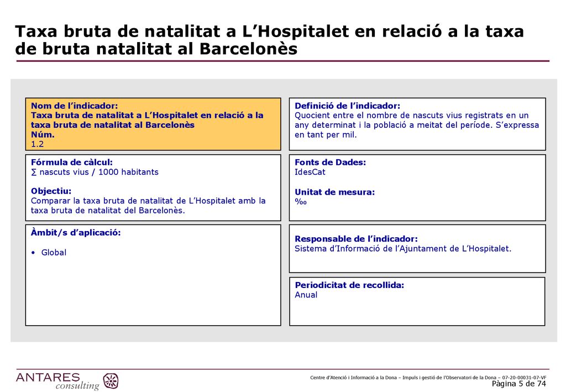This screenshot has width=566, height=392.
Task: Click the 'Periodicitat de recollida:' heading
Action: click(x=349, y=285)
